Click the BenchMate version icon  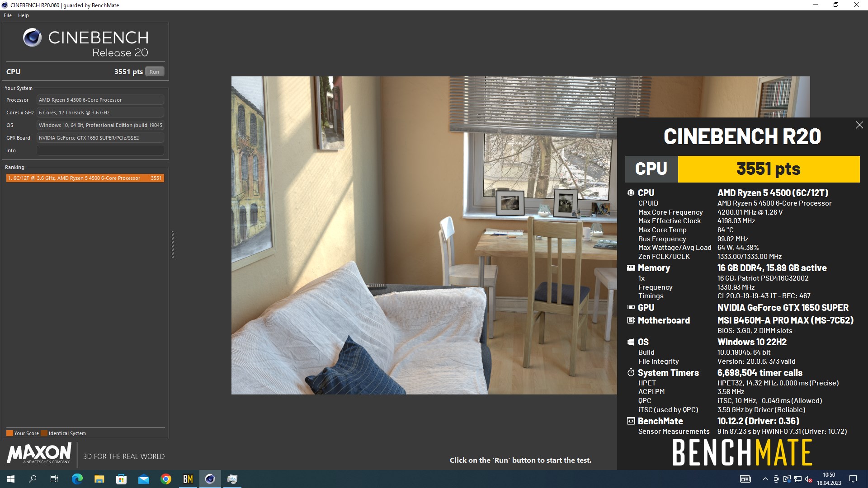tap(631, 421)
